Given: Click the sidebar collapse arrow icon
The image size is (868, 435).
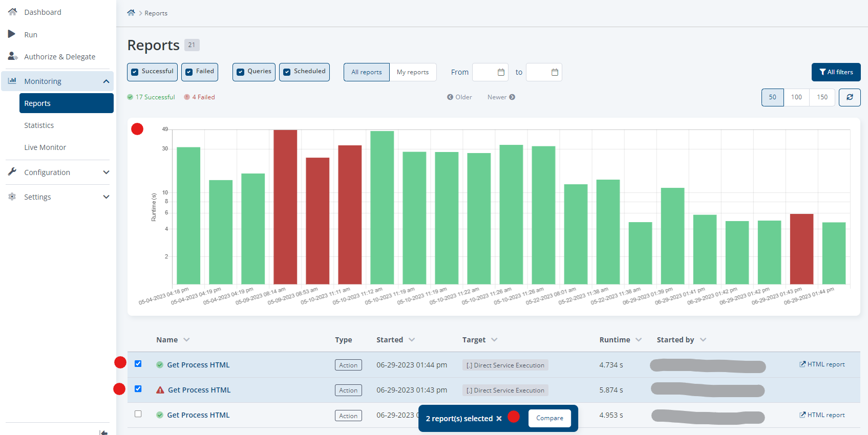Looking at the screenshot, I should pos(103,432).
